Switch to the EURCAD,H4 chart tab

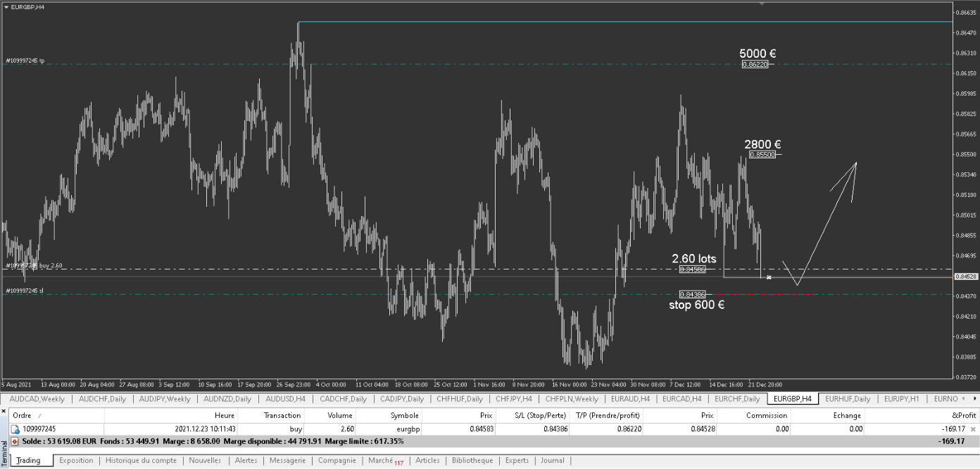tap(681, 399)
